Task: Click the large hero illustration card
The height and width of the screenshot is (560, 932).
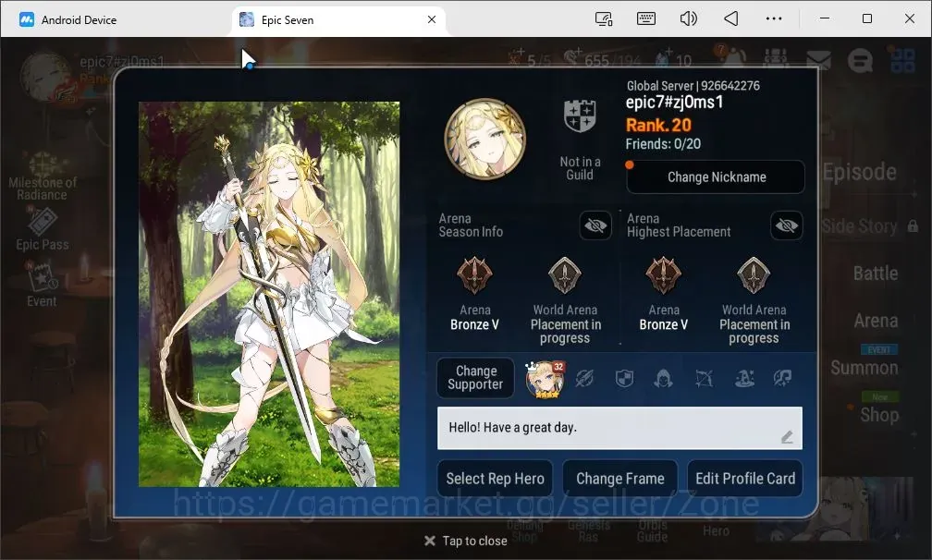Action: pos(269,294)
